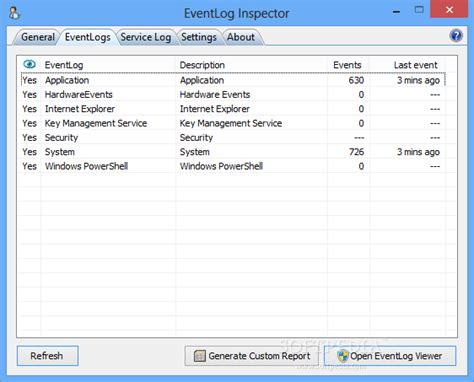The image size is (474, 382).
Task: Sort by the Last event column header
Action: pos(415,65)
